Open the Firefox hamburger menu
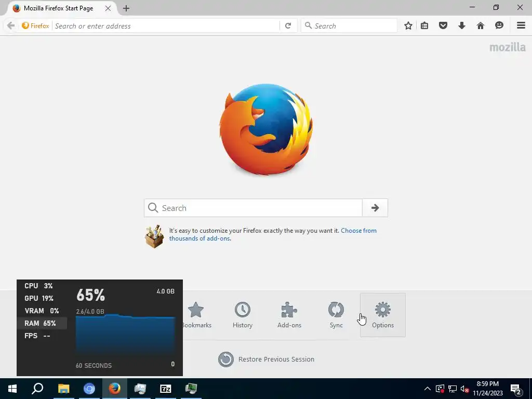The image size is (532, 399). coord(521,26)
